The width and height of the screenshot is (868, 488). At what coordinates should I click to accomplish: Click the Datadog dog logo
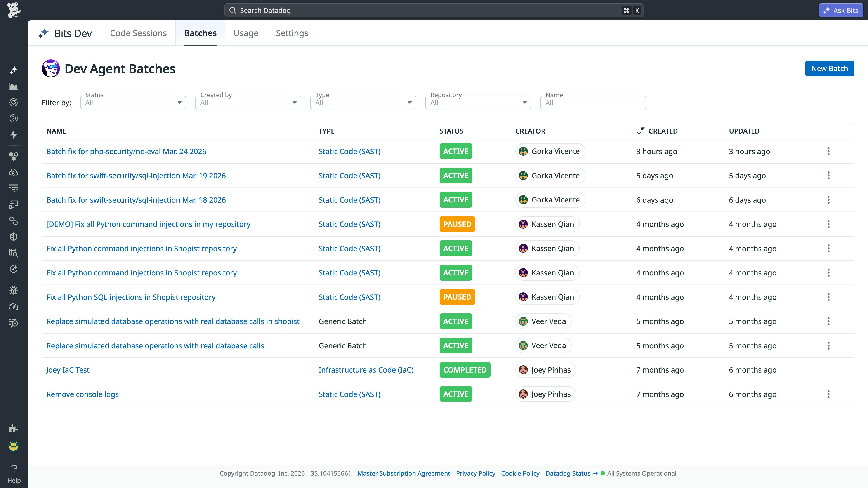[14, 10]
